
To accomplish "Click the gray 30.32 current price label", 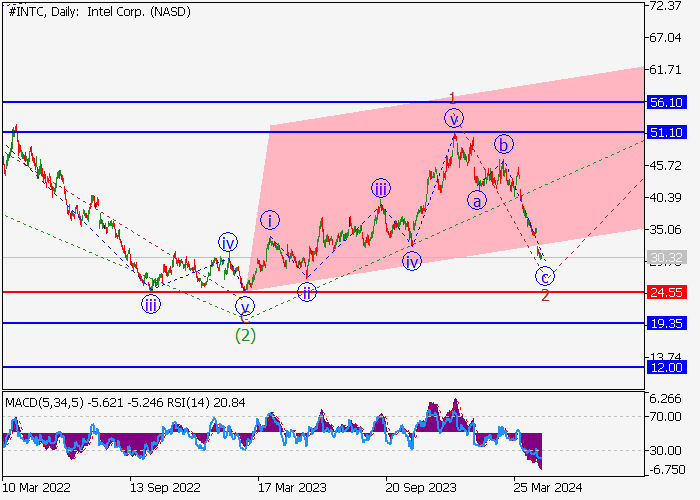I will coord(667,258).
